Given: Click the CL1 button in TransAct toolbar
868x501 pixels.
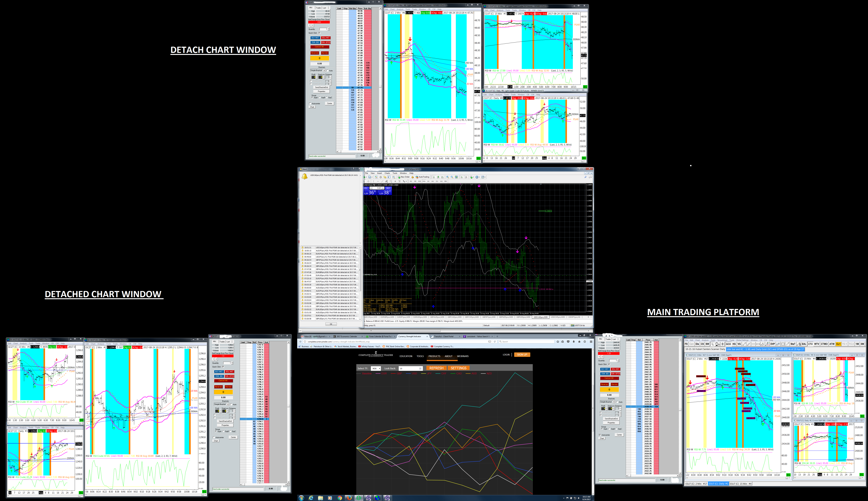Looking at the screenshot, I should (838, 344).
